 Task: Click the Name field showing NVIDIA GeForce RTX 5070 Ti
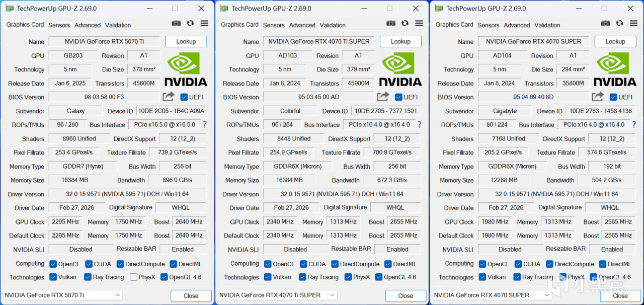pyautogui.click(x=104, y=42)
